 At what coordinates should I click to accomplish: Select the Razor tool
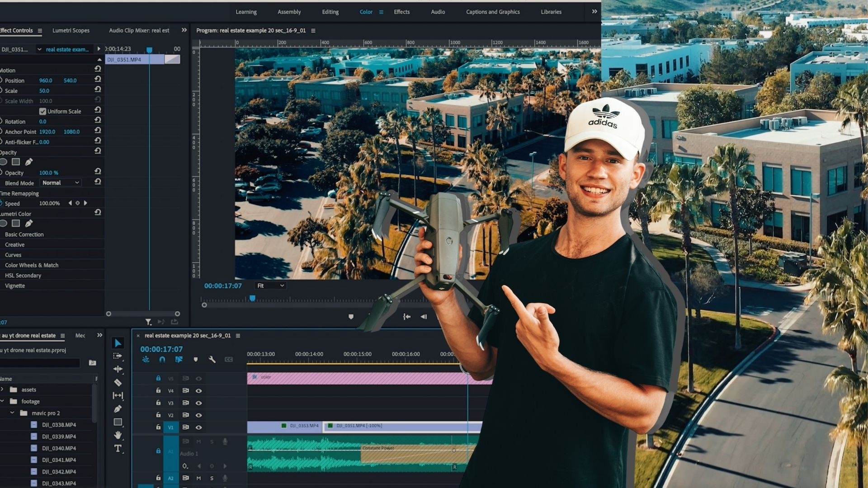click(x=118, y=382)
